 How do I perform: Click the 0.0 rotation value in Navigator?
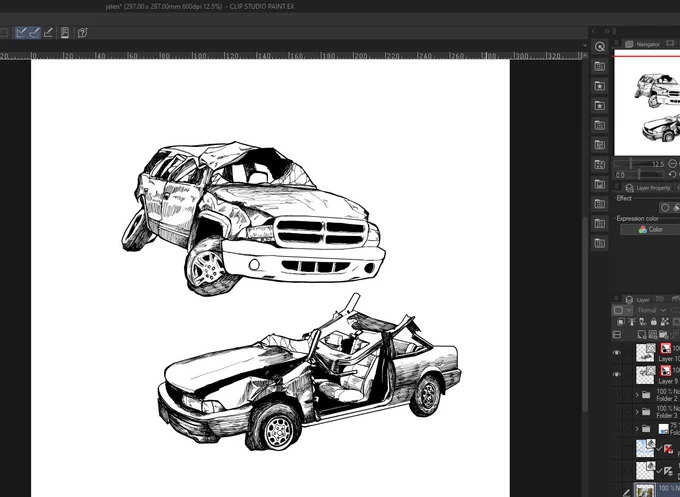[x=620, y=175]
